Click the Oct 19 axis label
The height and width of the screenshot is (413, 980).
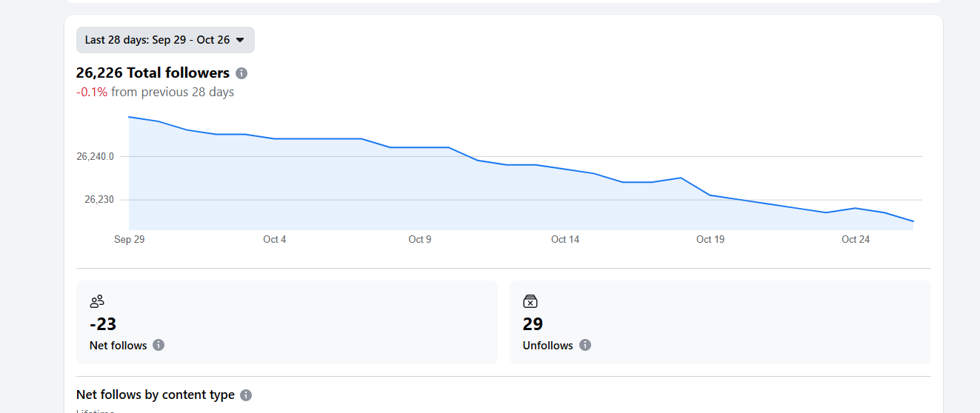(x=710, y=239)
